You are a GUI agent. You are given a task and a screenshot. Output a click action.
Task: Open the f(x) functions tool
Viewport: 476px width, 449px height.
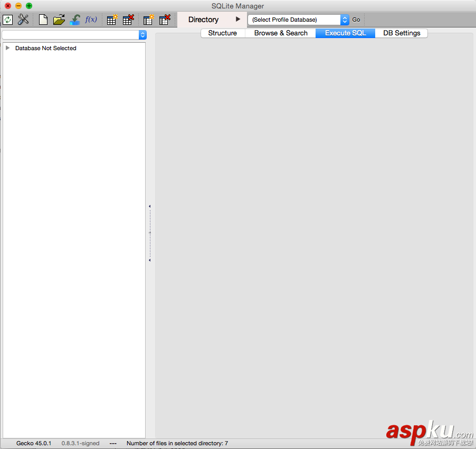90,20
